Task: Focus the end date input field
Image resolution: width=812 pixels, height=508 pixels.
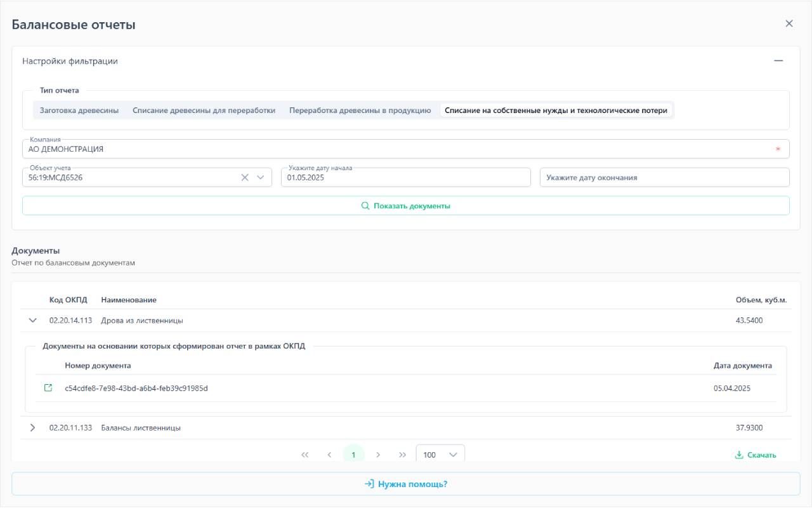Action: pyautogui.click(x=664, y=178)
